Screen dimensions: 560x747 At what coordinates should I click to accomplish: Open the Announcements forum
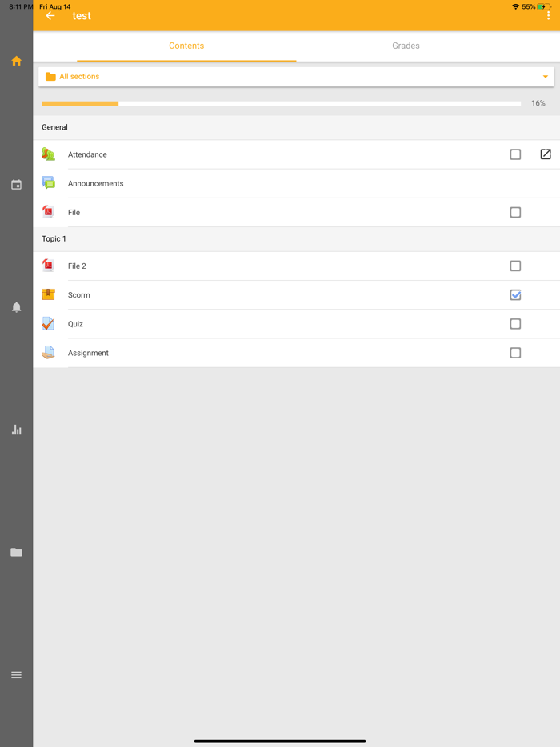click(x=96, y=184)
